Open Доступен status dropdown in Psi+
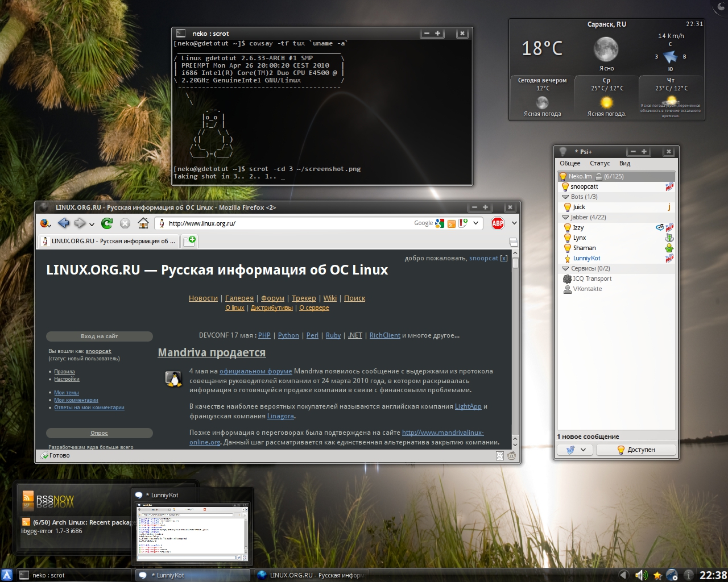Image resolution: width=728 pixels, height=582 pixels. pos(635,450)
